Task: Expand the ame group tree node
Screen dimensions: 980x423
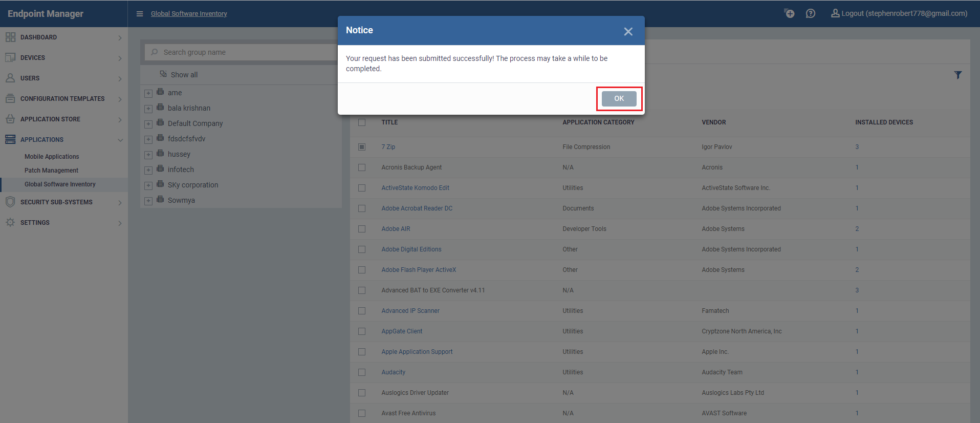Action: pyautogui.click(x=148, y=93)
